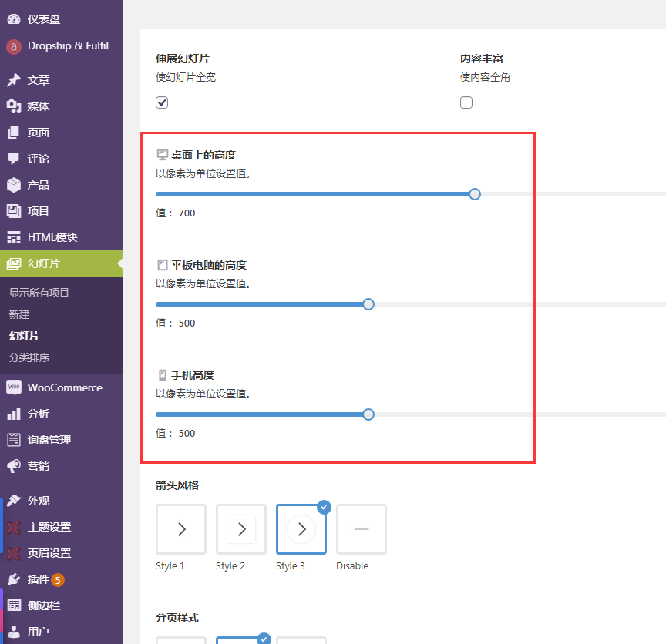Click the 分页样式 section heading
The height and width of the screenshot is (644, 666).
tap(177, 618)
